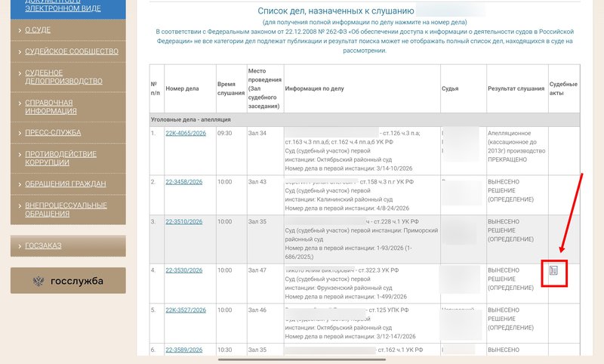Expand chevron beside СПРАВОЧНАЯ ИНФОРМАЦИЯ
The image size is (604, 364).
point(20,103)
